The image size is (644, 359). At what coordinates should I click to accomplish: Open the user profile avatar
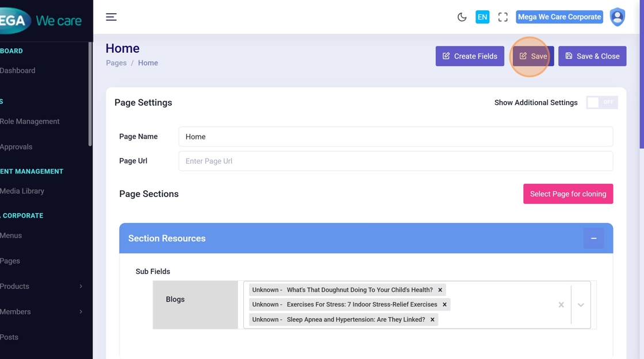pyautogui.click(x=617, y=17)
